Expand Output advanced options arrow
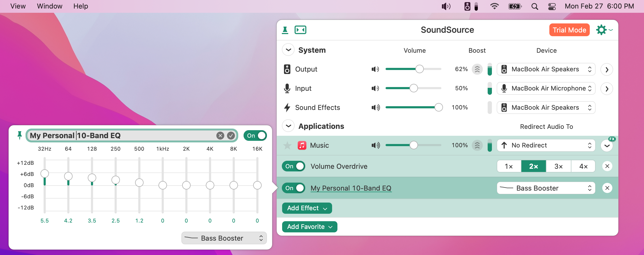Viewport: 644px width, 255px height. tap(607, 69)
